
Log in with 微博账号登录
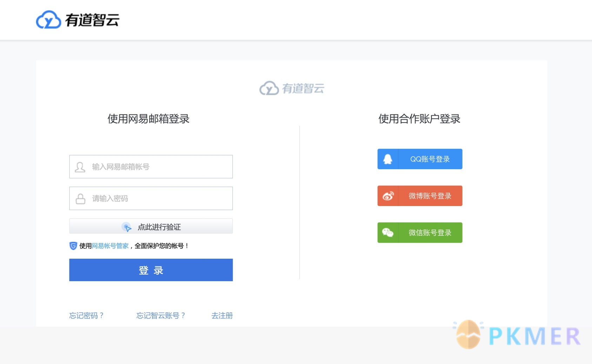click(420, 196)
